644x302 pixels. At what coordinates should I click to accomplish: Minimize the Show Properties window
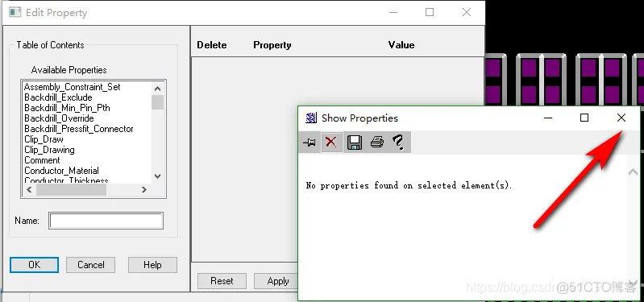[x=547, y=118]
